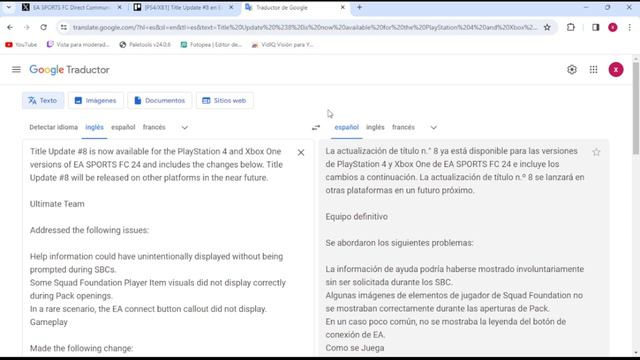The height and width of the screenshot is (360, 640).
Task: Reload the current page
Action: [x=43, y=27]
